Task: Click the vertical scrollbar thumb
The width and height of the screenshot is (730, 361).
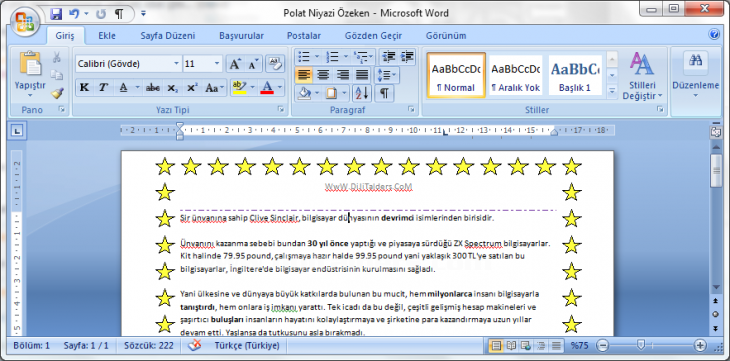Action: 716,170
